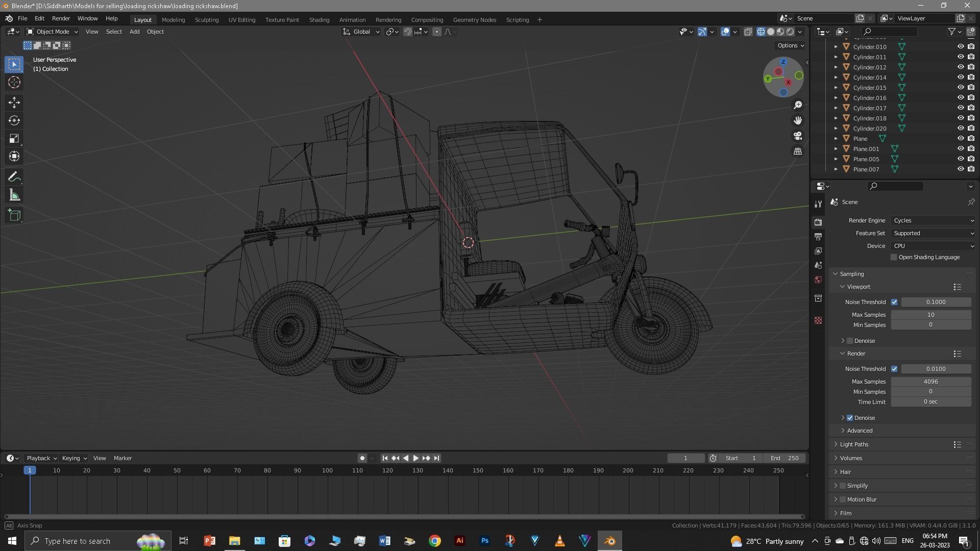Toggle Viewport Noise Threshold checkbox
Image resolution: width=980 pixels, height=551 pixels.
(x=894, y=302)
